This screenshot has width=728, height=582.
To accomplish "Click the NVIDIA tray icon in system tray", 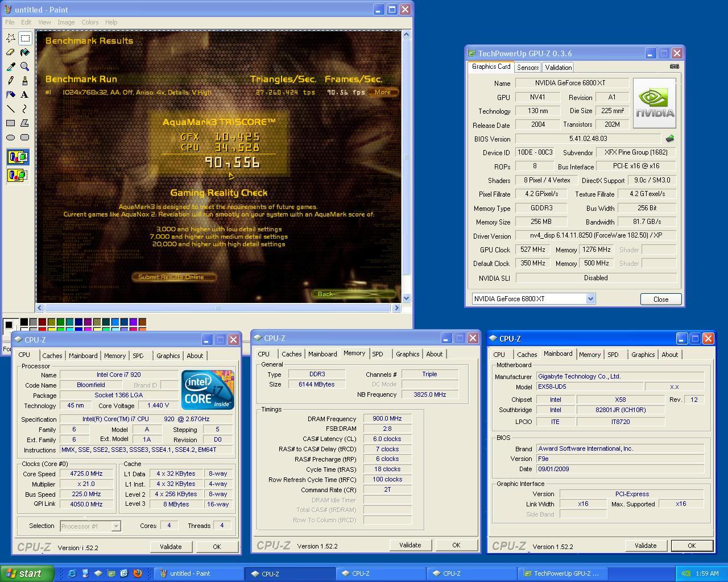I will click(686, 573).
